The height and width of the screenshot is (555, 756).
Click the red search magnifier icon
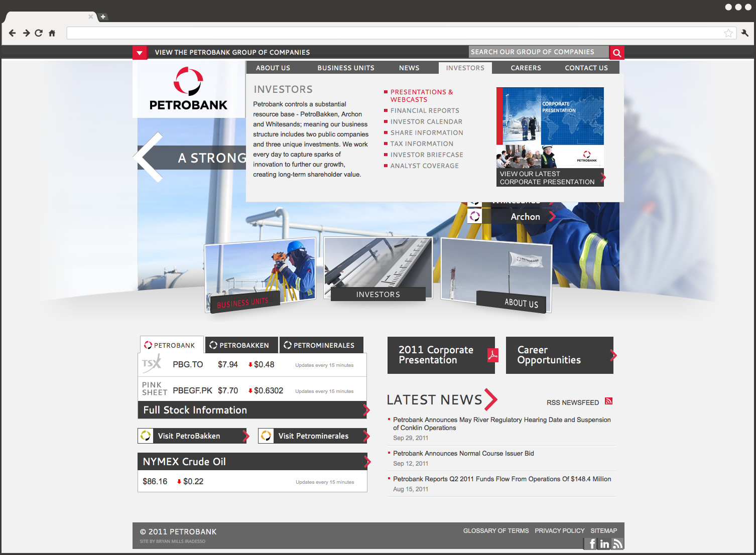point(617,53)
